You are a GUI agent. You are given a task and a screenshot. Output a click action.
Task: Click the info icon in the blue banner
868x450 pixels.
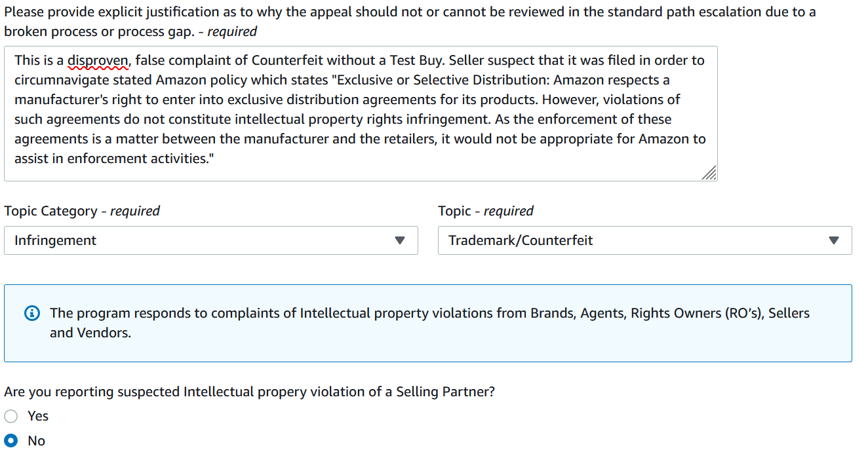pyautogui.click(x=31, y=314)
